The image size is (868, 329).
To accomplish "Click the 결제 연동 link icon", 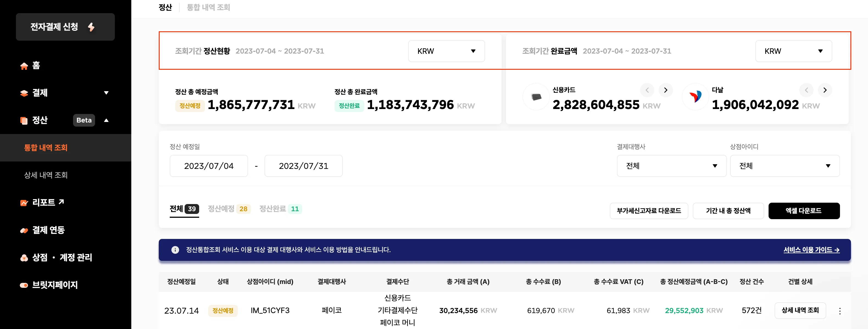I will [x=24, y=230].
